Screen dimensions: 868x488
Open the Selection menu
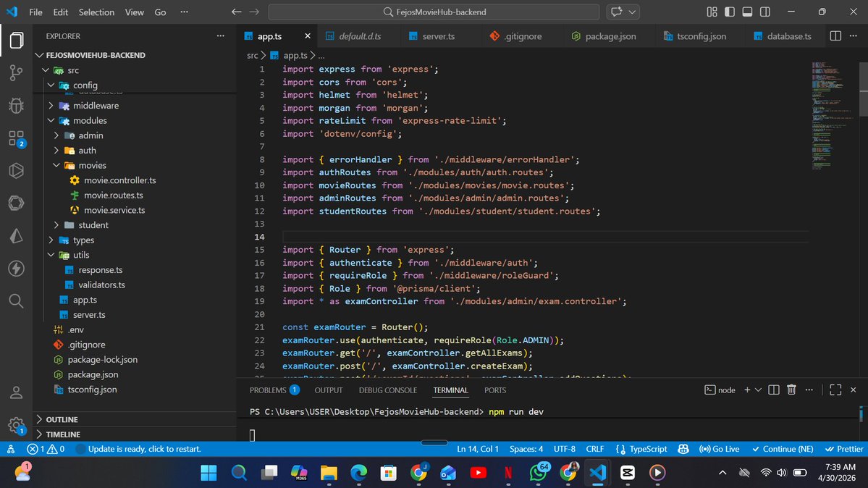pyautogui.click(x=96, y=12)
